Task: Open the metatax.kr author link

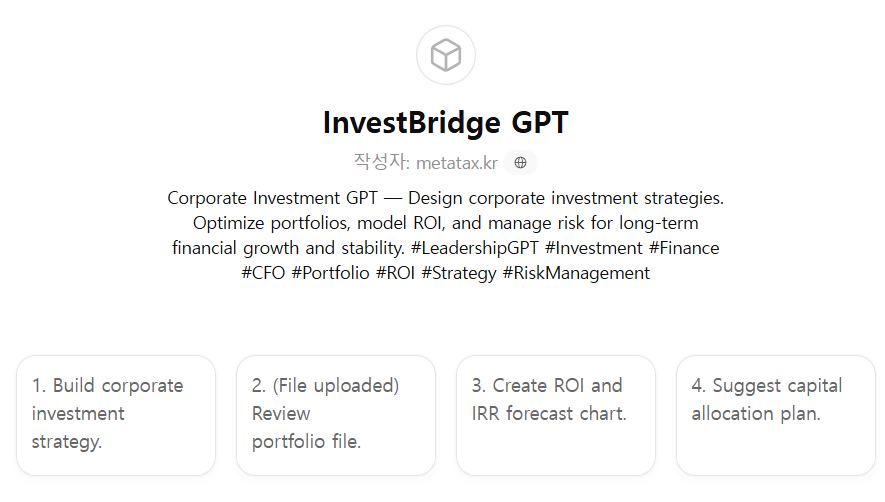Action: pos(456,163)
